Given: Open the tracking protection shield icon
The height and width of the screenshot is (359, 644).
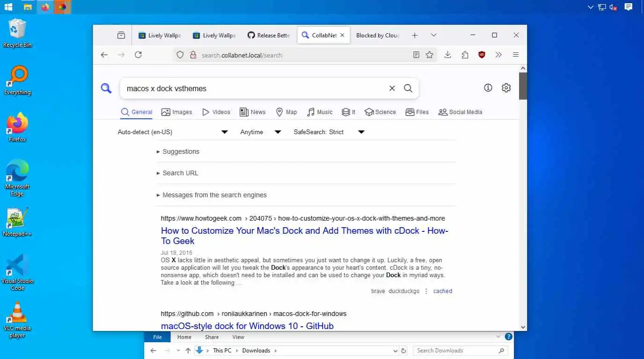Looking at the screenshot, I should pyautogui.click(x=180, y=55).
